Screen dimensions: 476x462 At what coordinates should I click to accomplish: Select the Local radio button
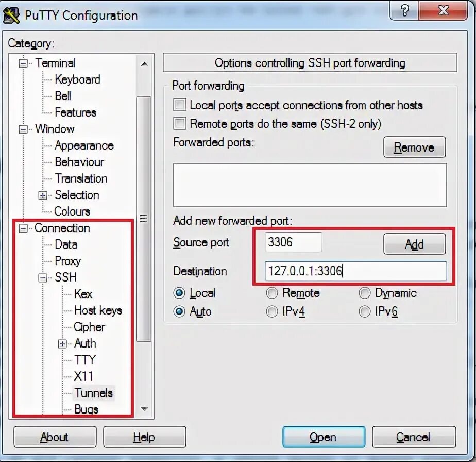[x=179, y=293]
